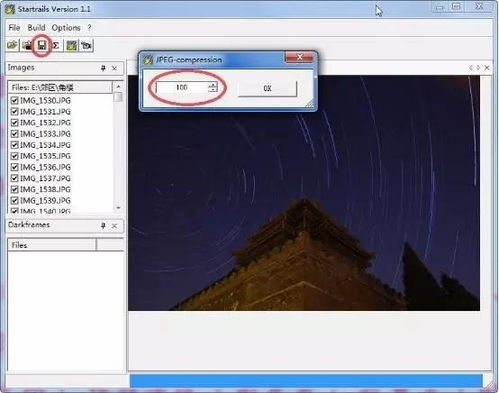
Task: Open the Build menu
Action: [36, 28]
